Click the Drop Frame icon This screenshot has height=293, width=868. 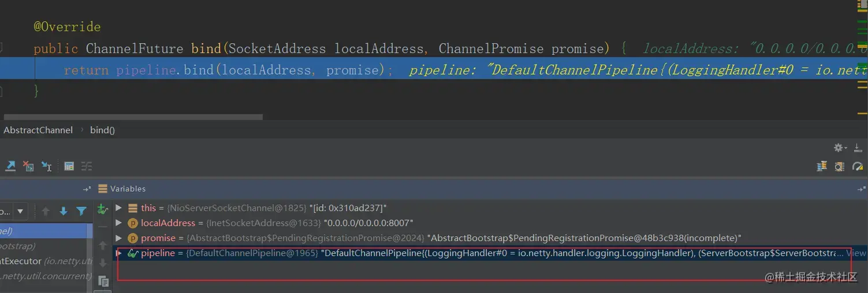[28, 166]
